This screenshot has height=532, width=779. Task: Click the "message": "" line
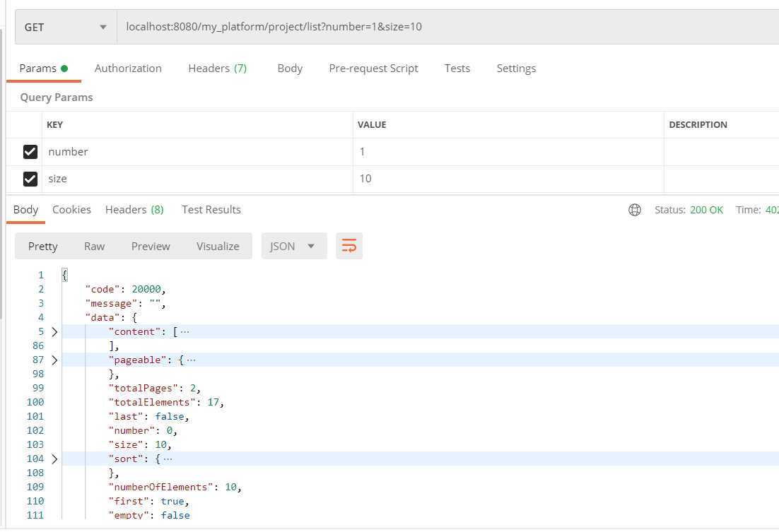click(125, 303)
